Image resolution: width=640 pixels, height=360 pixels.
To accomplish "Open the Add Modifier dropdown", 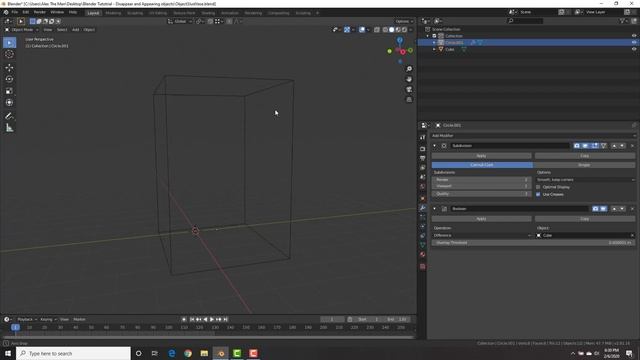I will click(533, 136).
